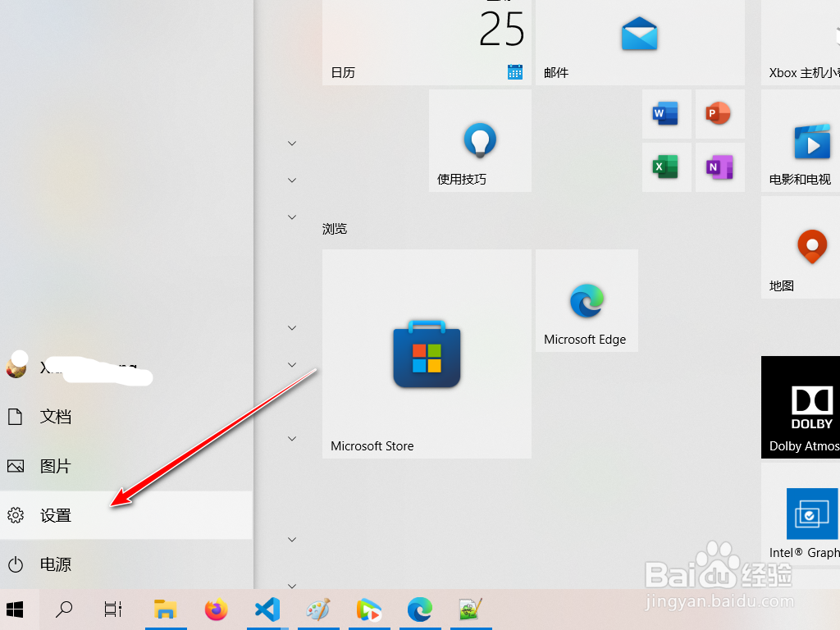The image size is (840, 630).
Task: Open OneNote from the Office tile
Action: [719, 167]
